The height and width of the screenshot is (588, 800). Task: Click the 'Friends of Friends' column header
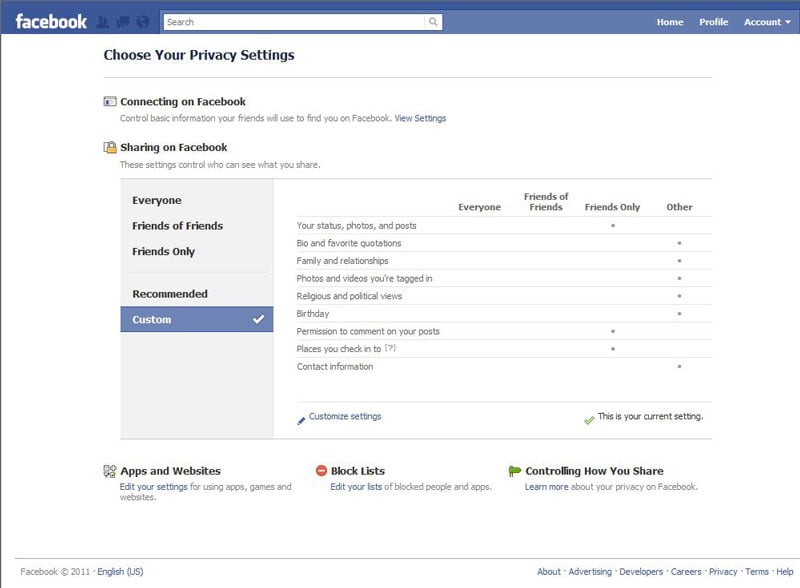click(545, 202)
